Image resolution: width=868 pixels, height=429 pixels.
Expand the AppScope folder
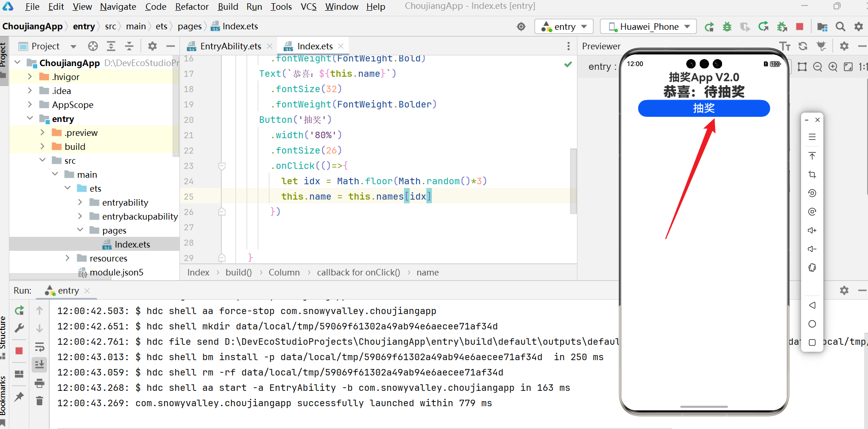pyautogui.click(x=30, y=105)
